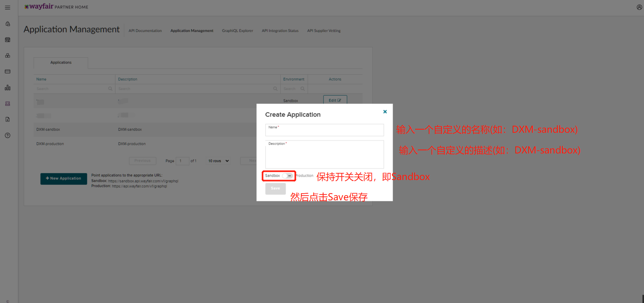Viewport: 644px width, 303px height.
Task: Click the page number input field
Action: [x=182, y=161]
